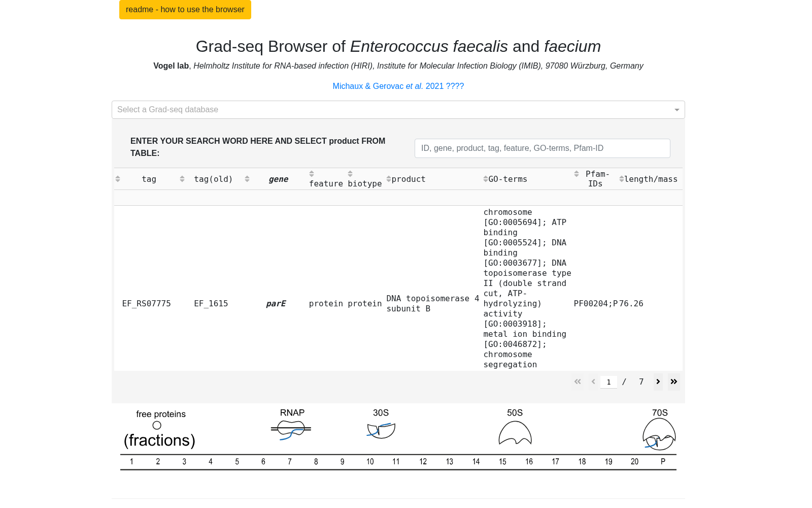
Task: Click the GO-terms column header text
Action: pos(507,179)
